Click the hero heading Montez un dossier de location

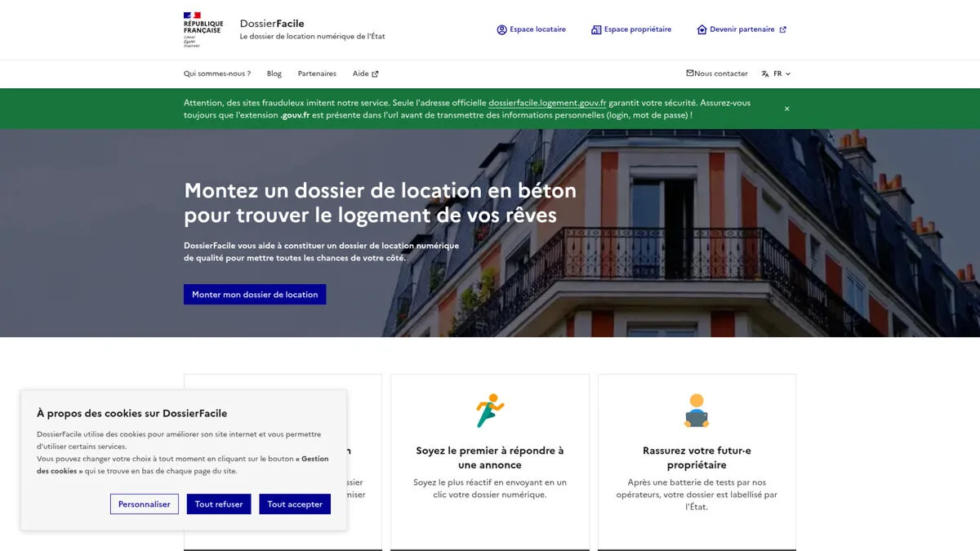[x=380, y=202]
